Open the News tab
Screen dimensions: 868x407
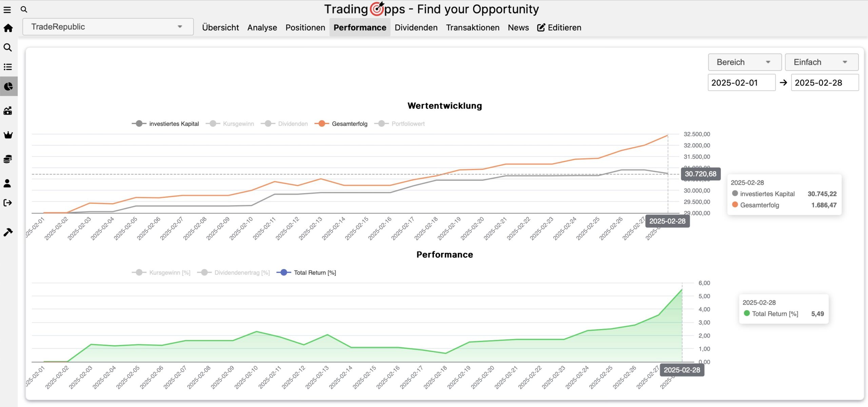pos(518,27)
